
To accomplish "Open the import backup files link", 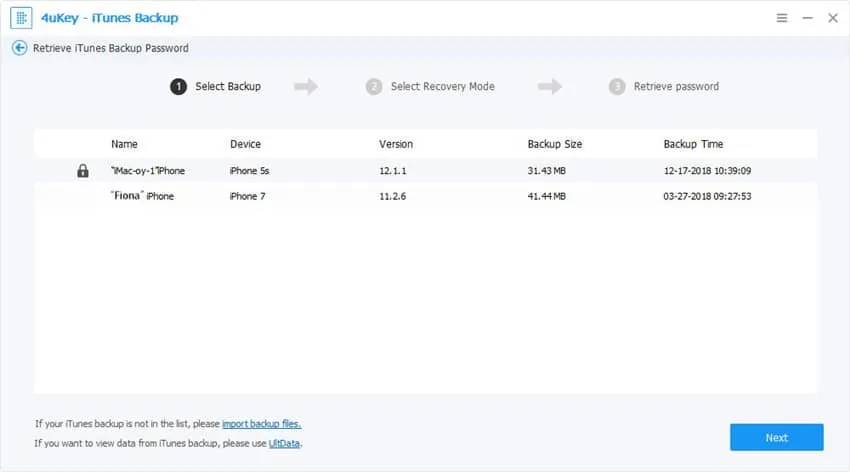I will [261, 424].
